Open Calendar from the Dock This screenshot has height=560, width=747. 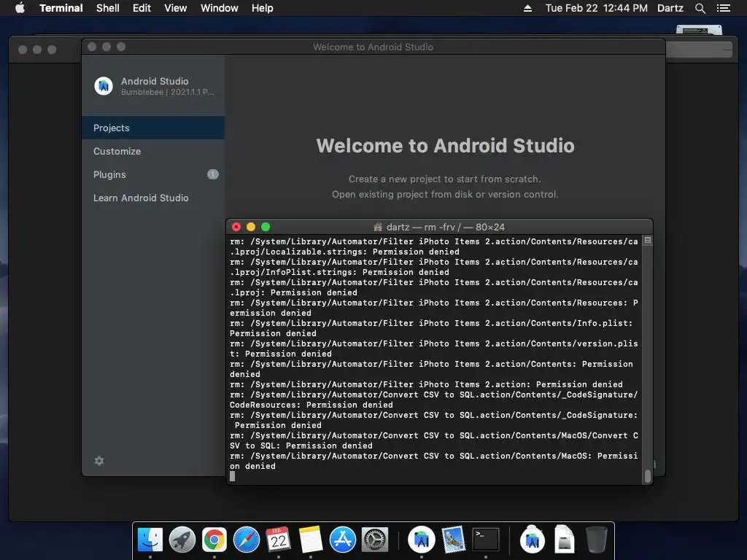279,540
